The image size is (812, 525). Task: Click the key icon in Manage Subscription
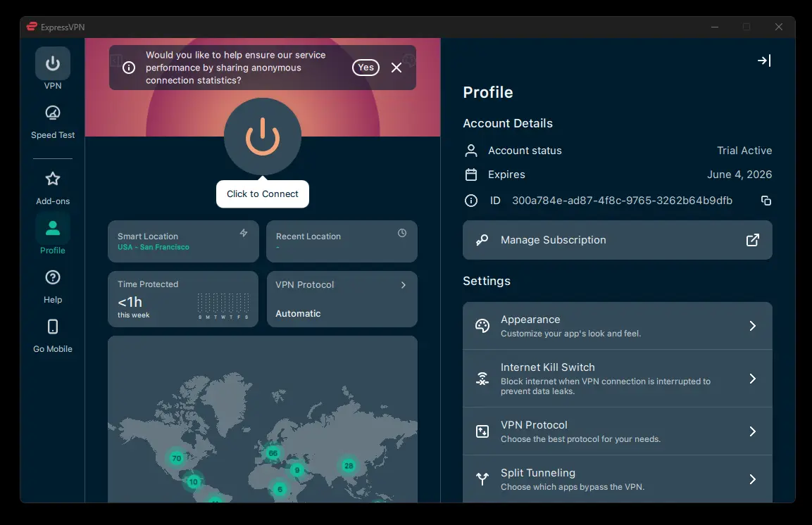(482, 240)
